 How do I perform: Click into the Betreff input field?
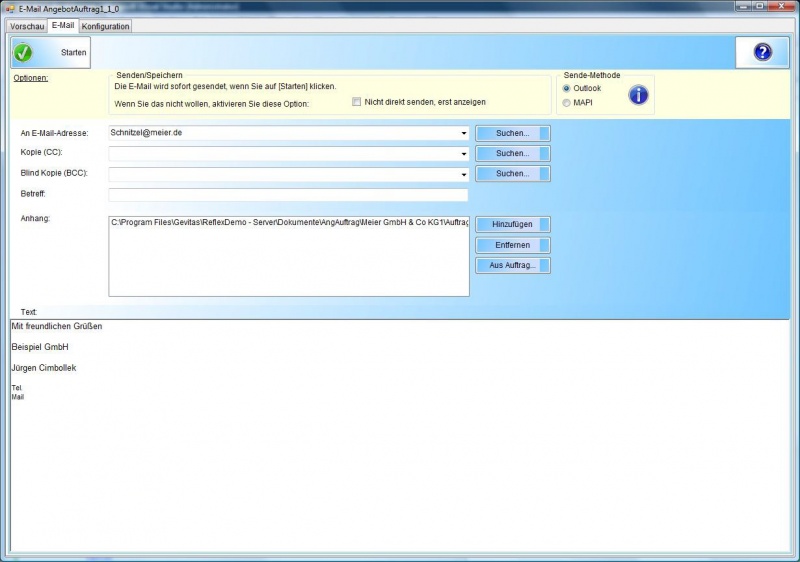click(x=288, y=195)
